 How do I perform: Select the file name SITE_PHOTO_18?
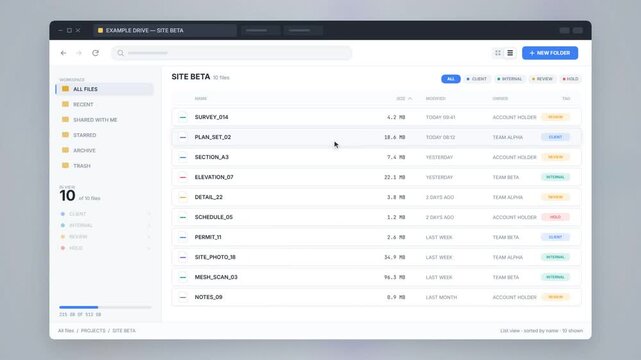click(215, 257)
